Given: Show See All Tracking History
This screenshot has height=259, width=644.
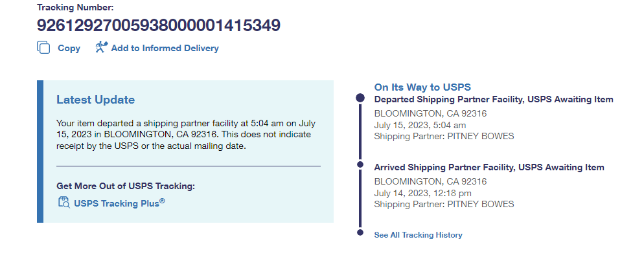Looking at the screenshot, I should click(418, 235).
